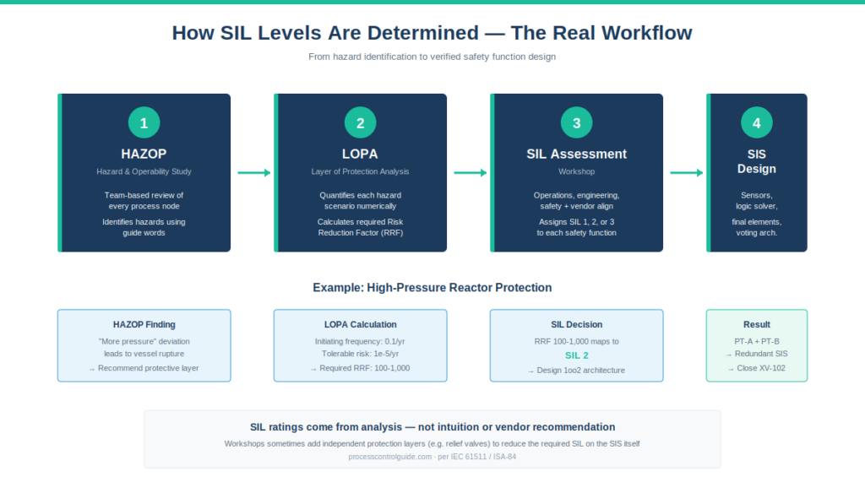This screenshot has height=504, width=865.
Task: Click 'Sensors, logic solver,' text
Action: click(756, 201)
